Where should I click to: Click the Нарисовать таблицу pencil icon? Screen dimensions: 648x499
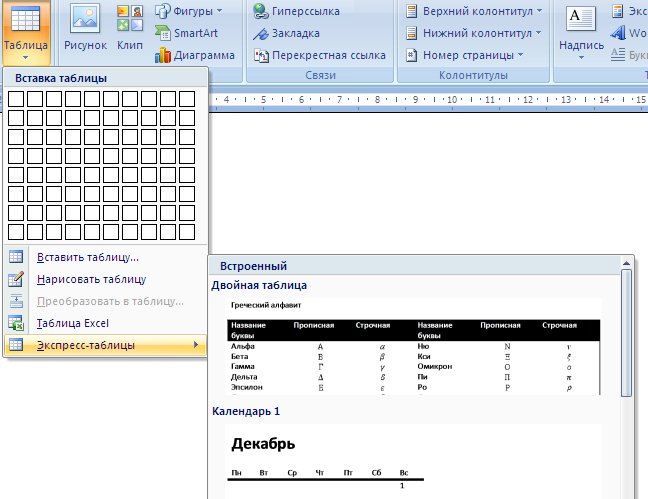[x=16, y=279]
